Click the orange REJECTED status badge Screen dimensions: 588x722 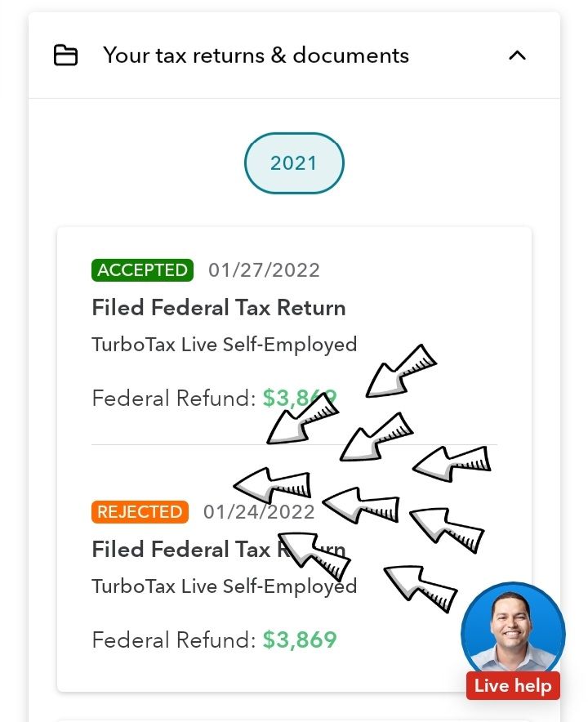(140, 512)
